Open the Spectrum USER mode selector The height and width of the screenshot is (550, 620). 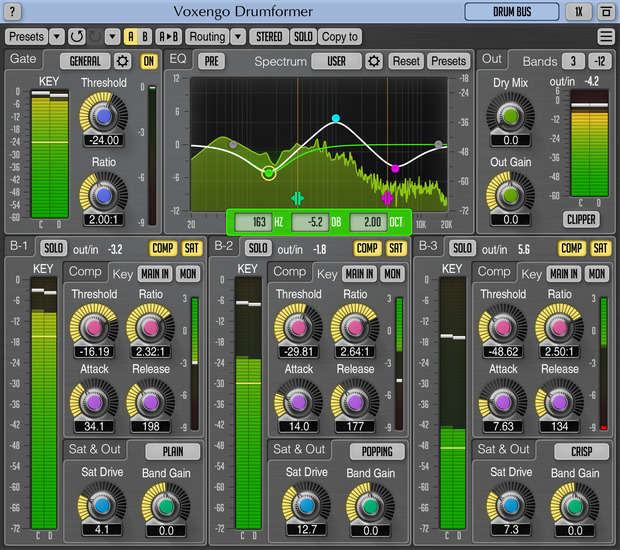pos(336,61)
